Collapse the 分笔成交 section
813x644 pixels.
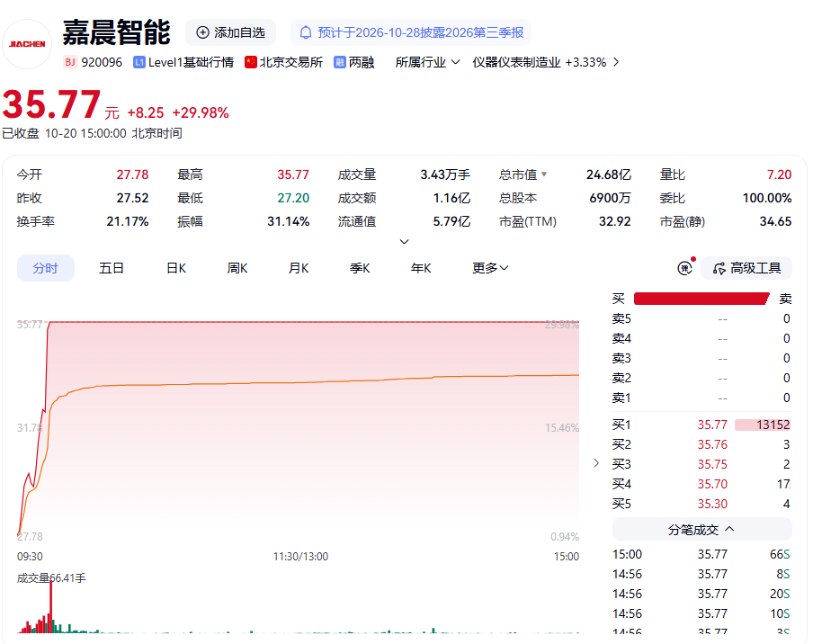[701, 530]
